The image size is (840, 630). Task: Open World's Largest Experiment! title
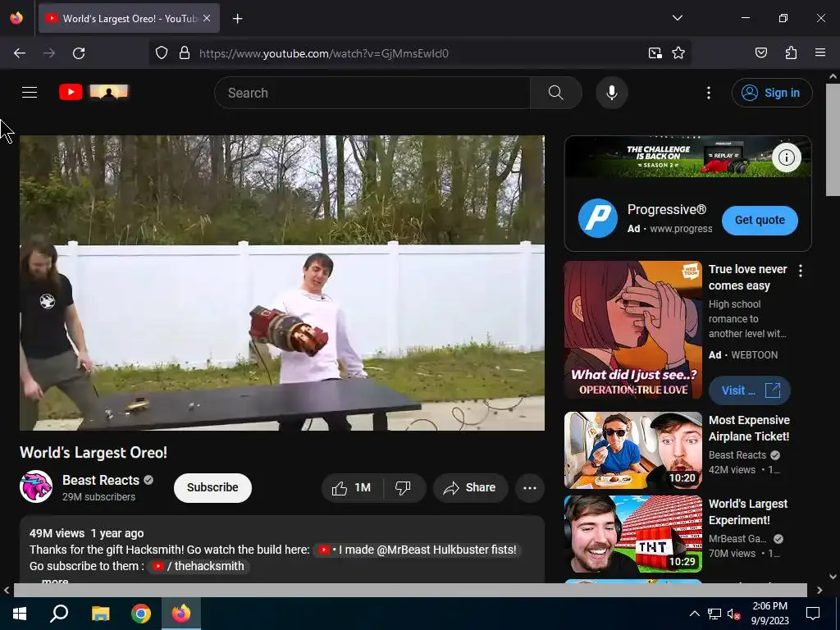click(748, 512)
